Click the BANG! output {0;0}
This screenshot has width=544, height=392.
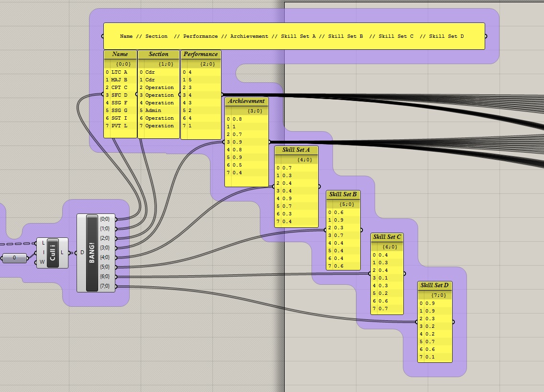[x=105, y=219]
